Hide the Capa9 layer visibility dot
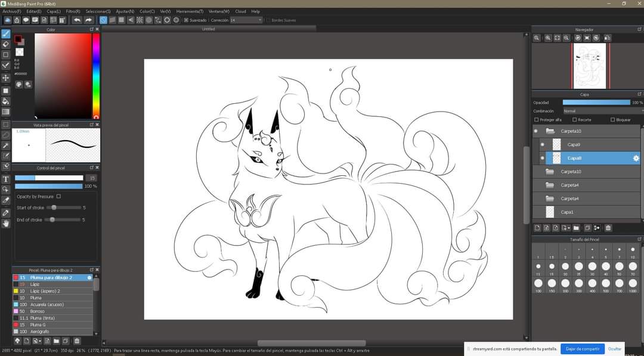The image size is (644, 356). pyautogui.click(x=542, y=144)
